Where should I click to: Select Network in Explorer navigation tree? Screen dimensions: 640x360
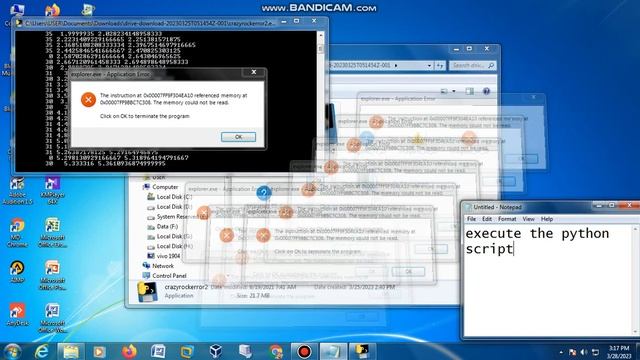tap(158, 266)
